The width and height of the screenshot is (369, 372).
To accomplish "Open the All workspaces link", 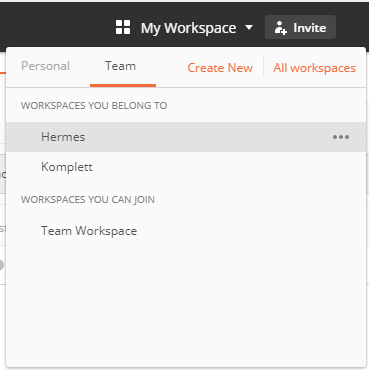I will (x=314, y=68).
